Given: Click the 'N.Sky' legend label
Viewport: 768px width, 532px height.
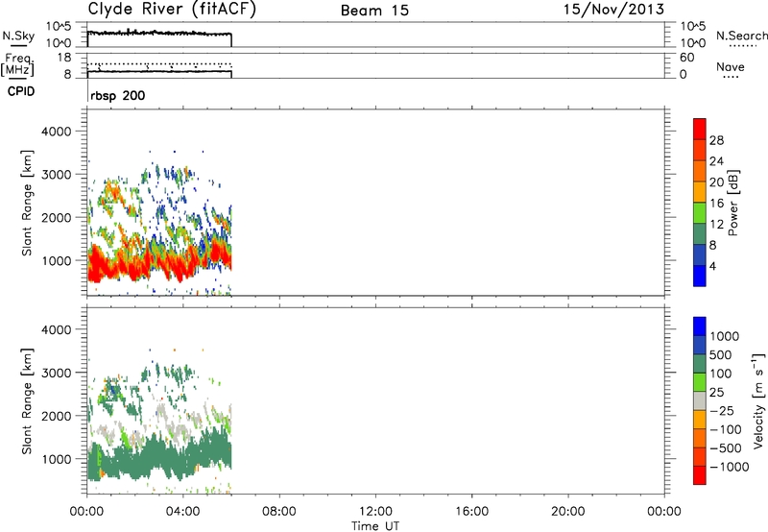Looking at the screenshot, I should click(x=18, y=36).
